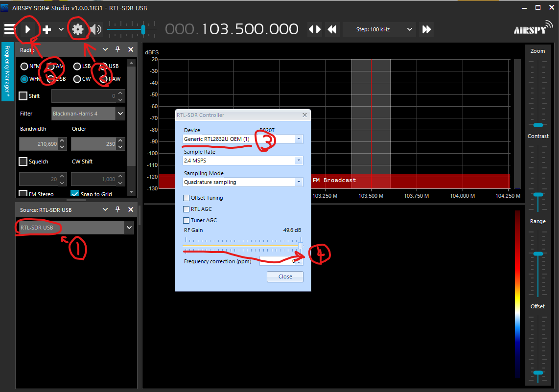Adjust the audio volume slider
The width and height of the screenshot is (559, 392).
[x=143, y=29]
